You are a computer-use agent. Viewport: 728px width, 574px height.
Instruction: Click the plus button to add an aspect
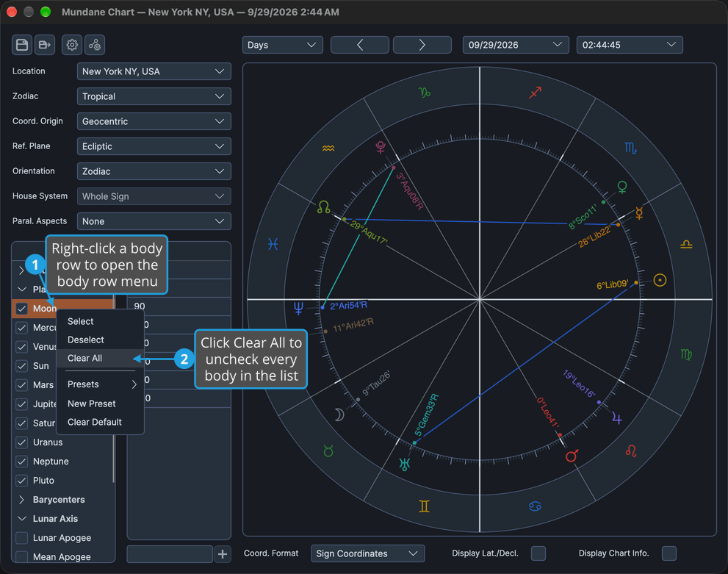point(223,554)
